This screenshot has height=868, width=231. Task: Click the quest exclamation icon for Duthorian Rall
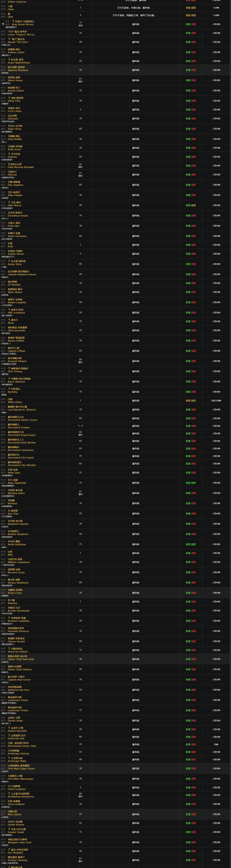tap(9, 735)
